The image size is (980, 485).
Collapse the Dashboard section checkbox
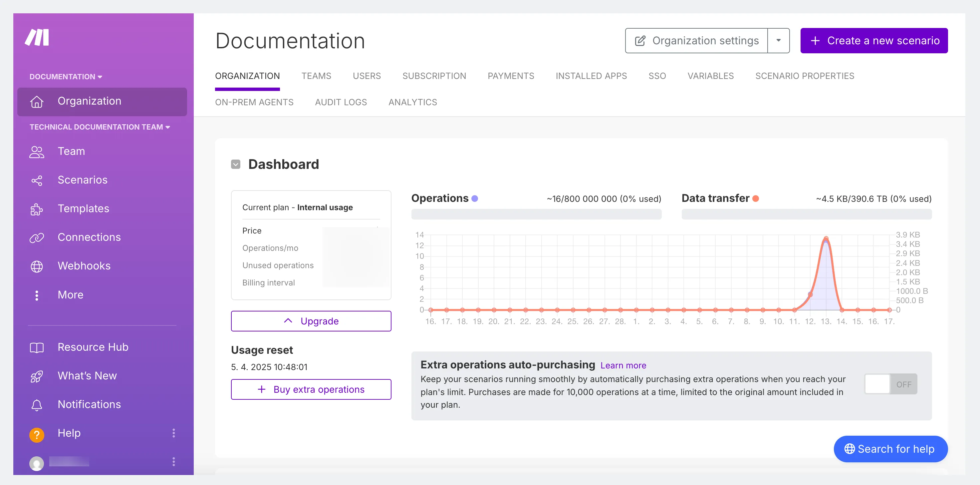(235, 164)
